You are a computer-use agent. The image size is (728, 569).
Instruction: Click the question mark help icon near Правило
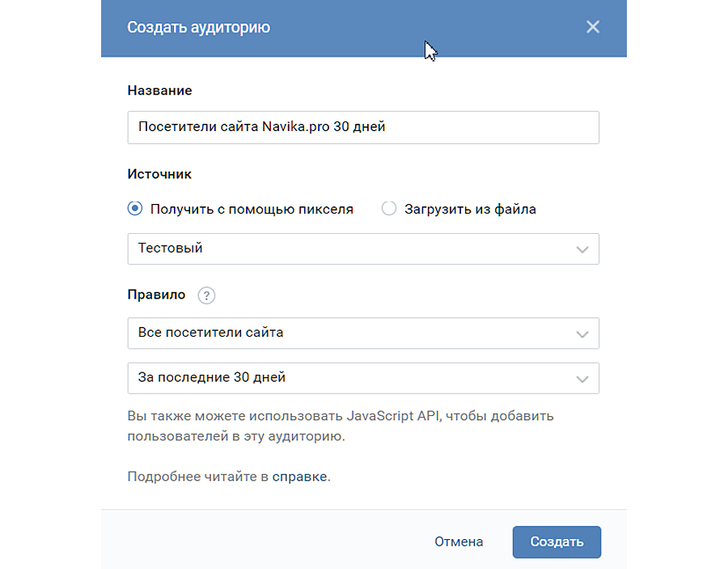pos(206,295)
